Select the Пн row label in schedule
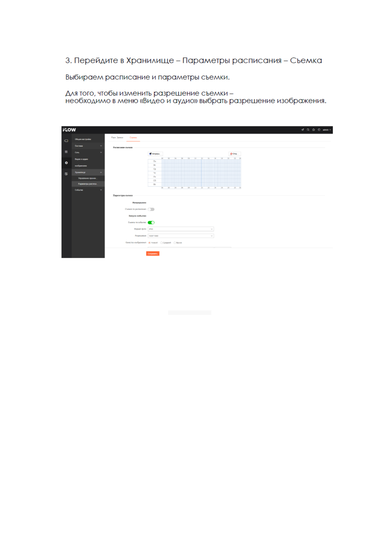 coord(155,161)
